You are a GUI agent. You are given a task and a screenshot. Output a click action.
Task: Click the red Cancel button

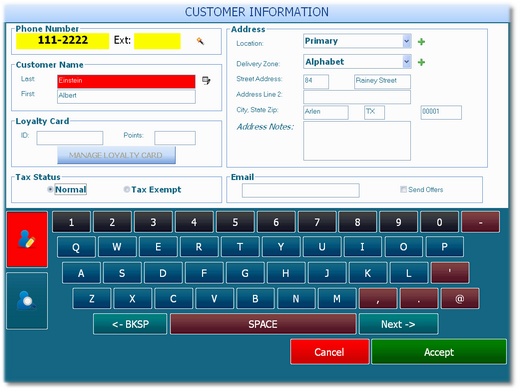[330, 352]
